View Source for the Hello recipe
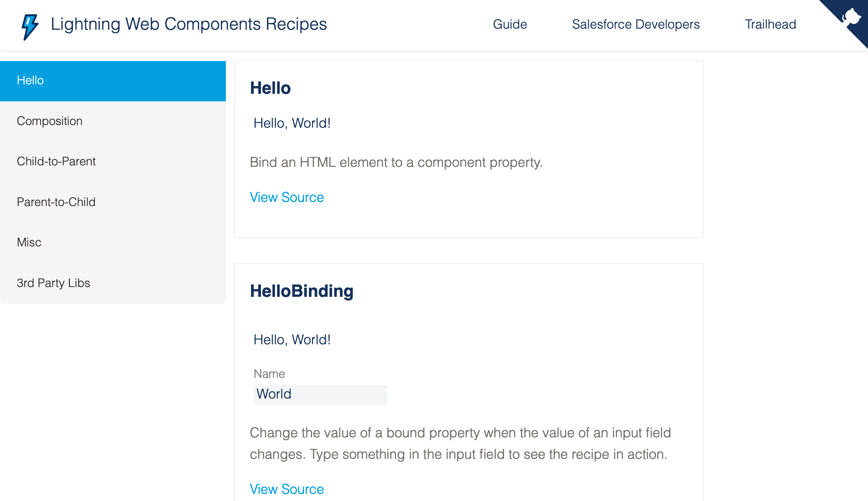Image resolution: width=868 pixels, height=501 pixels. [286, 197]
